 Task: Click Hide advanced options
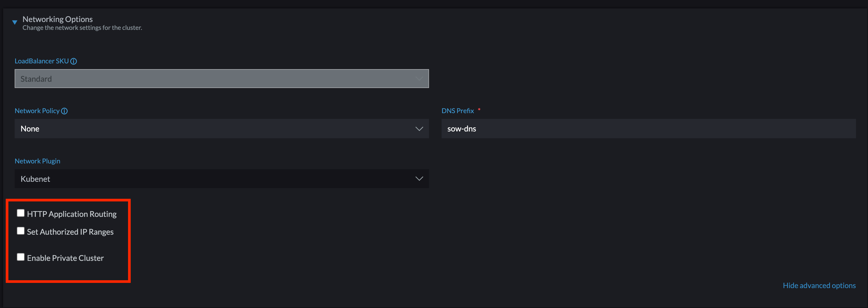[x=819, y=285]
